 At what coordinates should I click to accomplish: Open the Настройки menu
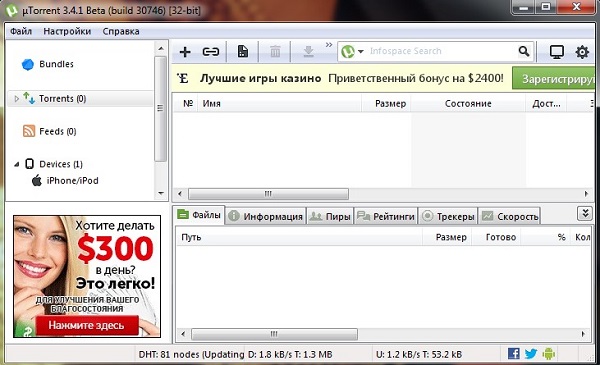67,31
